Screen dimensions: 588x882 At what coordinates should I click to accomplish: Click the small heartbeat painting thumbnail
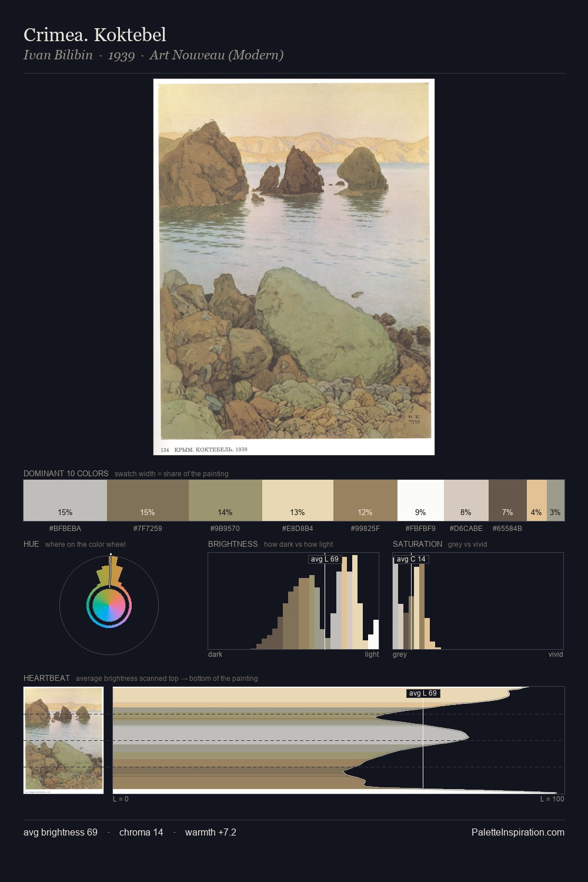(x=64, y=740)
